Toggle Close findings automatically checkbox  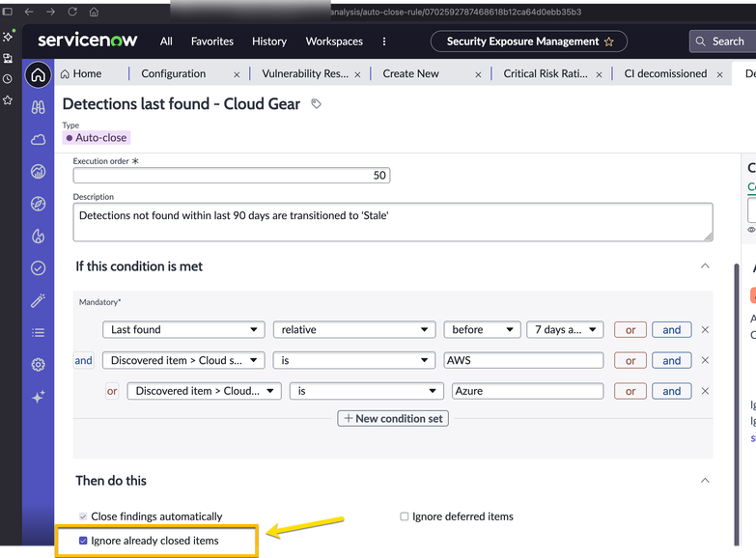pos(83,516)
